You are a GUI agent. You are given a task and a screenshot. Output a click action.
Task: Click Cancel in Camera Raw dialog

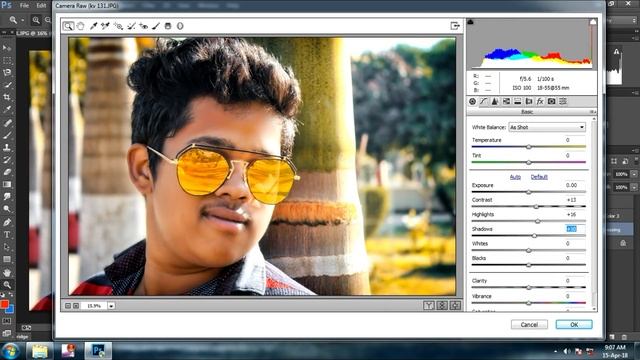[x=529, y=324]
